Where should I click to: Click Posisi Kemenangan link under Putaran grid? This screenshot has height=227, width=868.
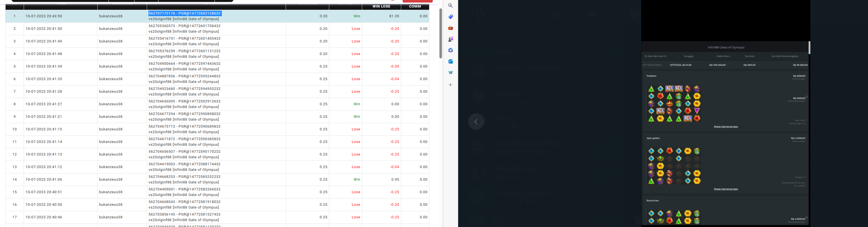coord(726,127)
